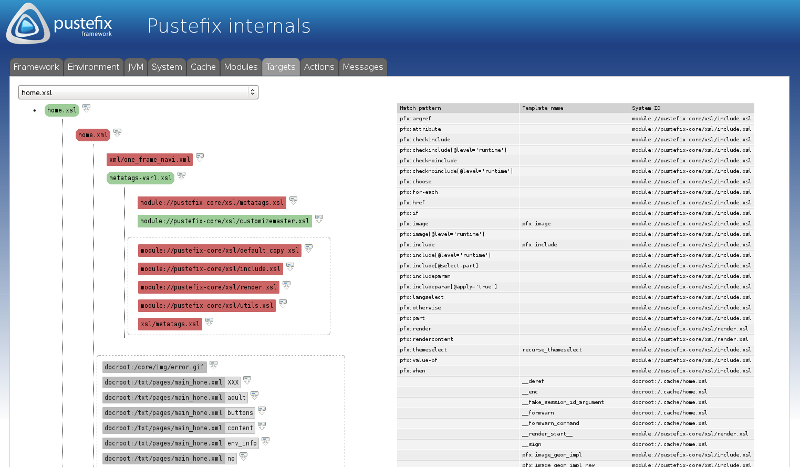Click the icon next to xsl/metatags.xsl node
The width and height of the screenshot is (800, 467).
click(209, 322)
